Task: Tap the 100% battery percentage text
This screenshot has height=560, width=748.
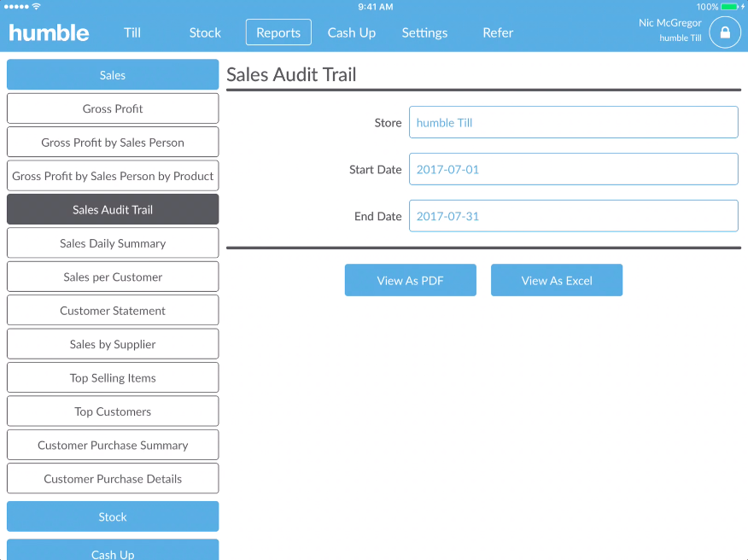Action: pyautogui.click(x=707, y=7)
